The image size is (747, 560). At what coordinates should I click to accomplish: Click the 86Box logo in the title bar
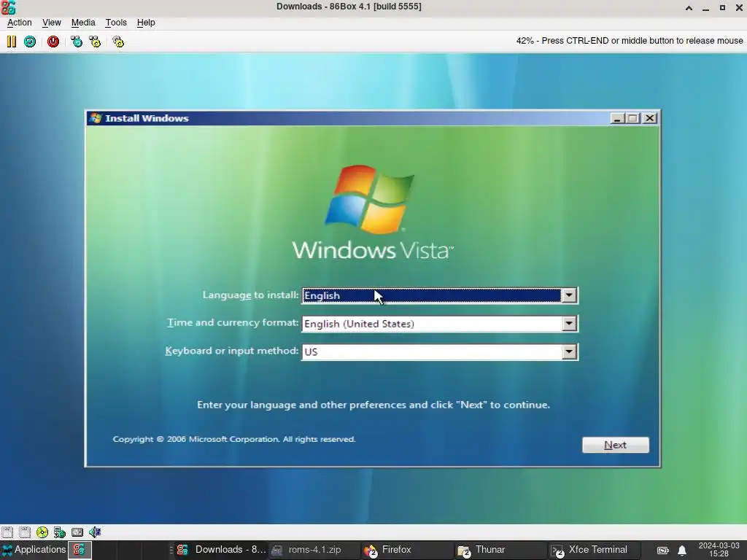tap(8, 7)
